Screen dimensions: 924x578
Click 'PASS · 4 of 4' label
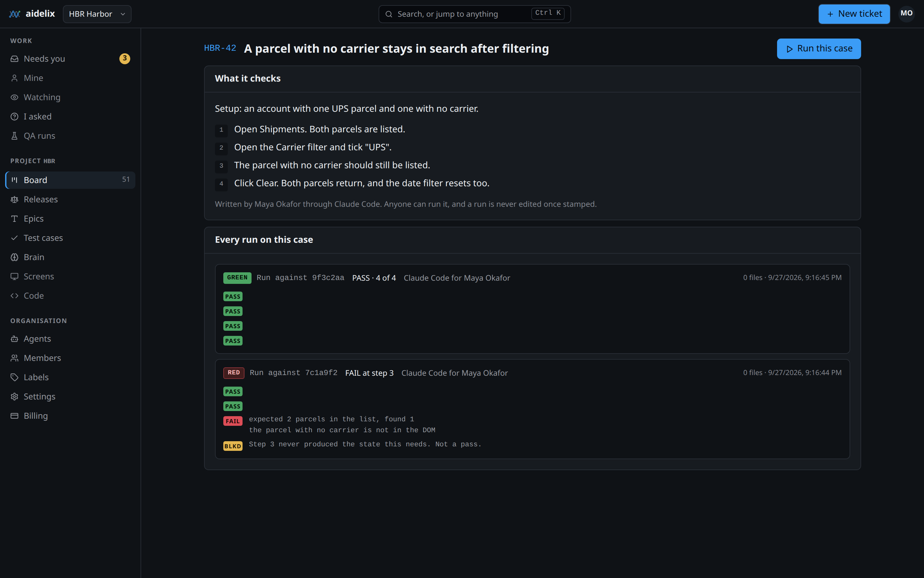(374, 278)
